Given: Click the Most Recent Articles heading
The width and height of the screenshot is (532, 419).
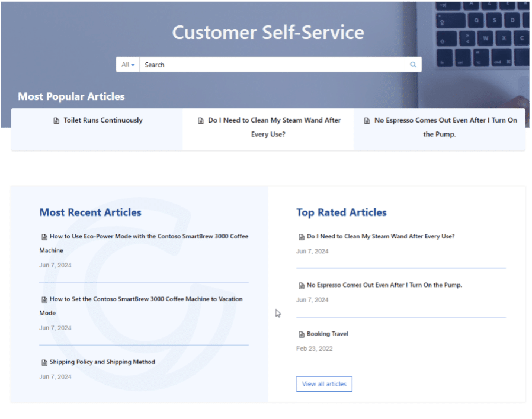Looking at the screenshot, I should pyautogui.click(x=90, y=212).
